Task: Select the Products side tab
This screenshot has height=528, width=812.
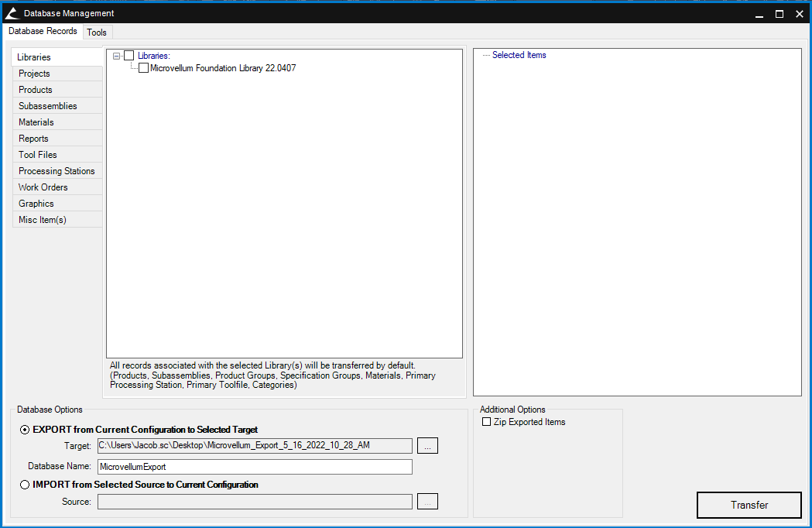Action: [x=36, y=90]
